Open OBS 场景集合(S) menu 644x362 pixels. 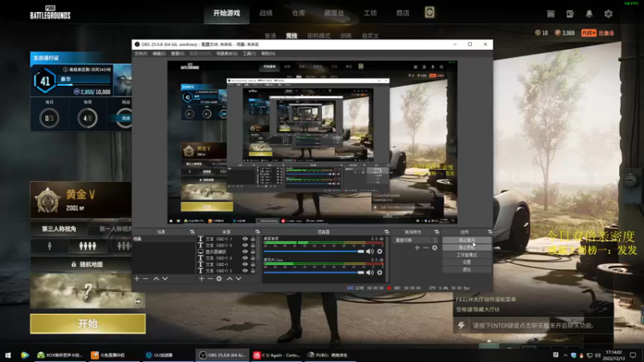[x=227, y=54]
